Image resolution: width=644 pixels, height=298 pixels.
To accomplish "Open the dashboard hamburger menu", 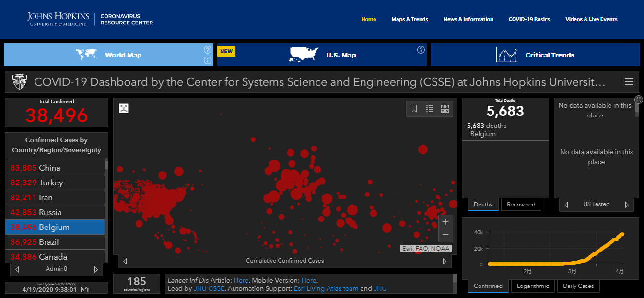I will coord(629,82).
